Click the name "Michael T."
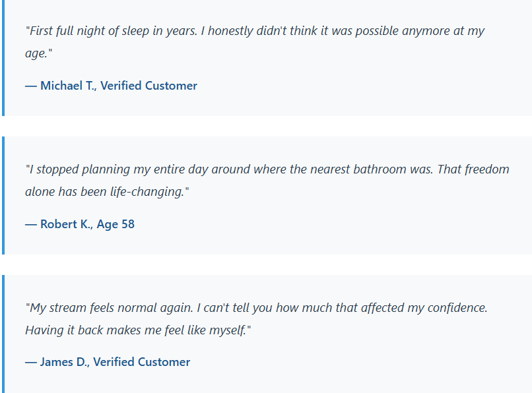The height and width of the screenshot is (393, 532). pyautogui.click(x=67, y=86)
